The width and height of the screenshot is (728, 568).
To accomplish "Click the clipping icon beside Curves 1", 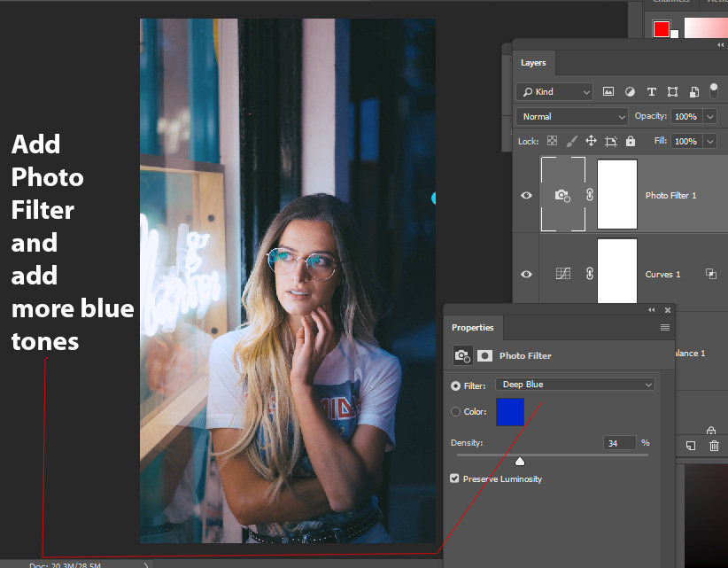I will [711, 274].
